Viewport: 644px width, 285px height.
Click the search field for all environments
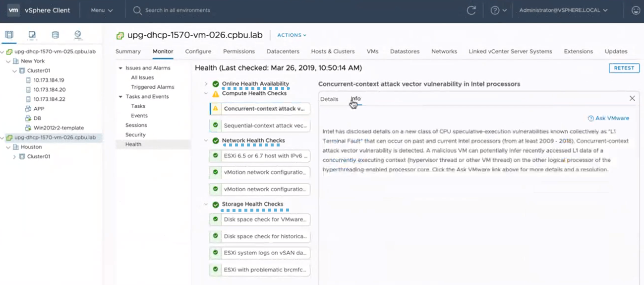[x=177, y=10]
